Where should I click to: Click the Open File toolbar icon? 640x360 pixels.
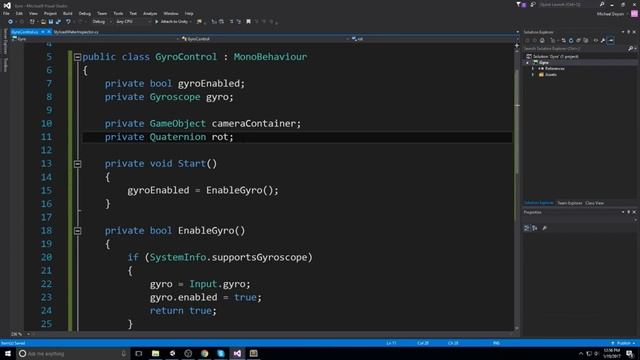(43, 22)
